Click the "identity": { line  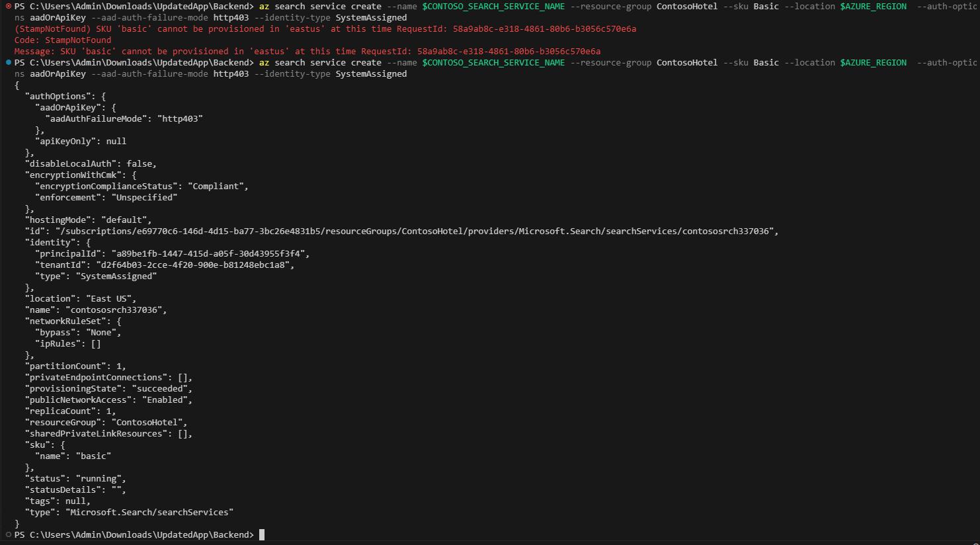(x=58, y=243)
